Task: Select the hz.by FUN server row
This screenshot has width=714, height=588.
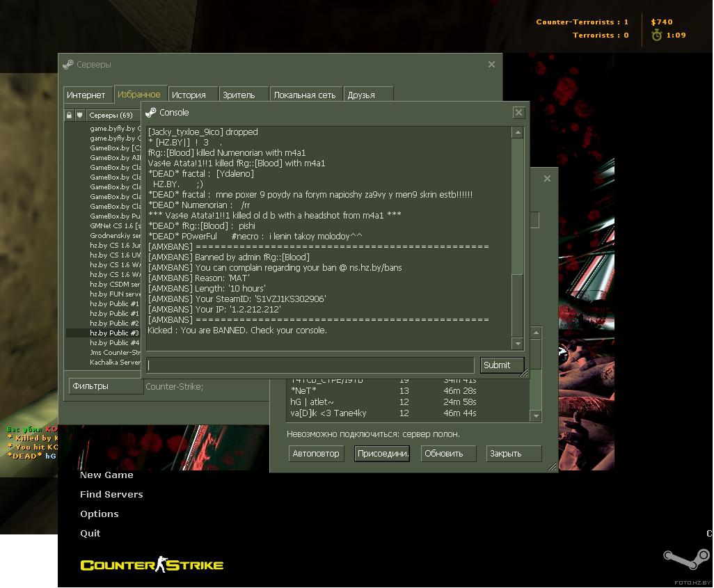Action: (x=104, y=294)
